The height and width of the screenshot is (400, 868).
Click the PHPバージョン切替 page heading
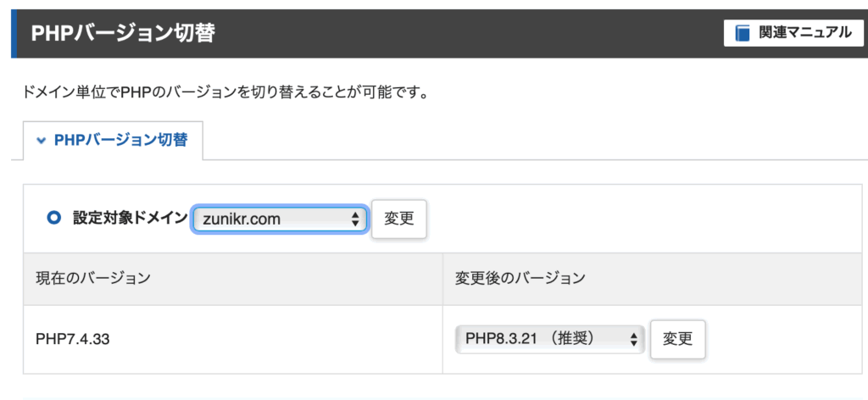123,33
